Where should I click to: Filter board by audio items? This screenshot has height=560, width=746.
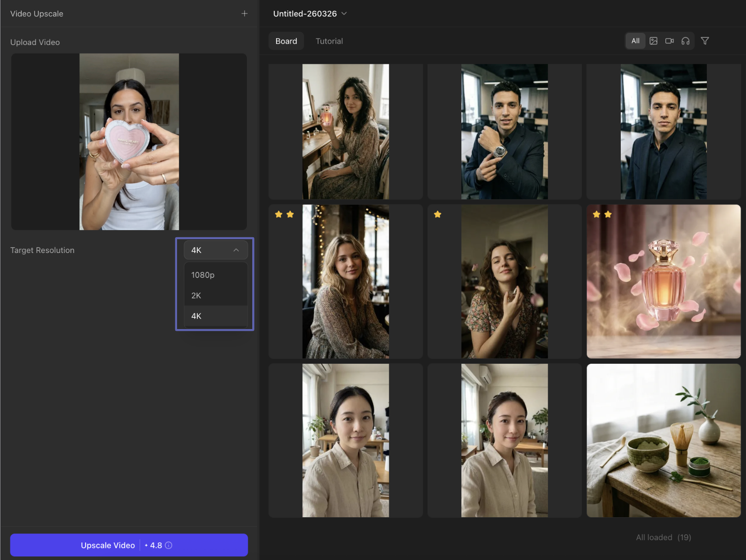685,41
